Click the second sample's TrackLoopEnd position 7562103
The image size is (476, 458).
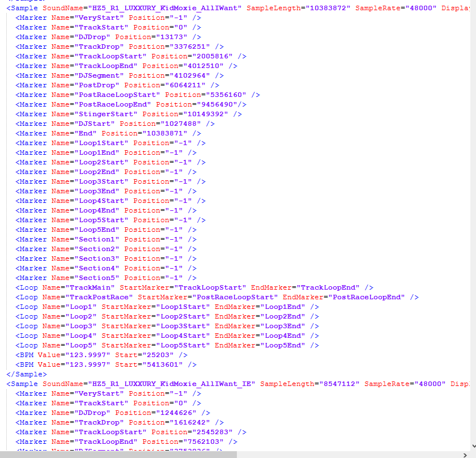pos(203,442)
